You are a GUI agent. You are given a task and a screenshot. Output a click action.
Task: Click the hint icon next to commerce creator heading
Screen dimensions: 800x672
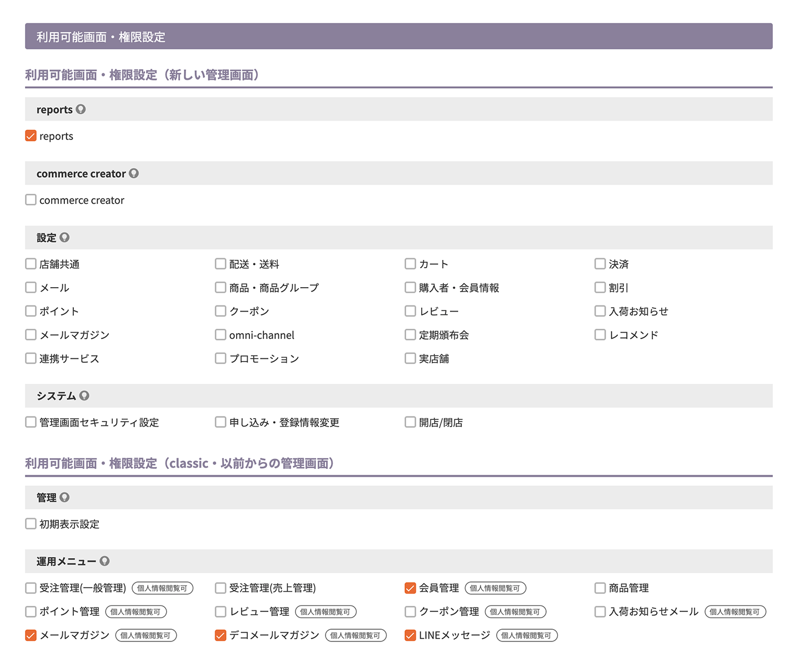coord(134,173)
